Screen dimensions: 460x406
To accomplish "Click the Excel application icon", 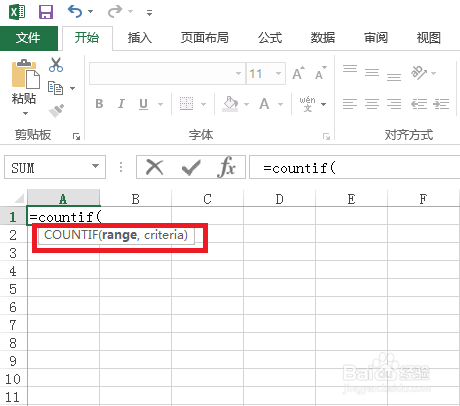I will [x=17, y=12].
